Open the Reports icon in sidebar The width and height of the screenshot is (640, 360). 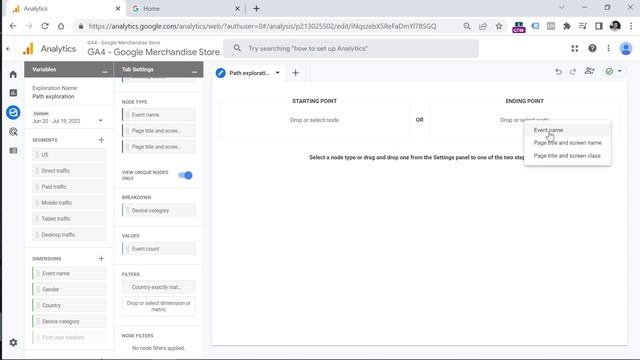(13, 93)
